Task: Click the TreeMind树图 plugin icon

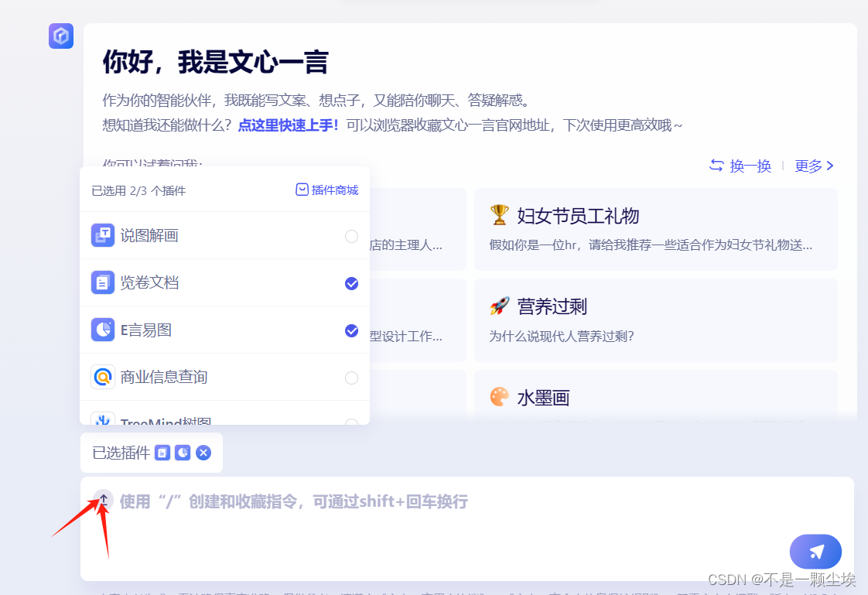Action: tap(103, 419)
